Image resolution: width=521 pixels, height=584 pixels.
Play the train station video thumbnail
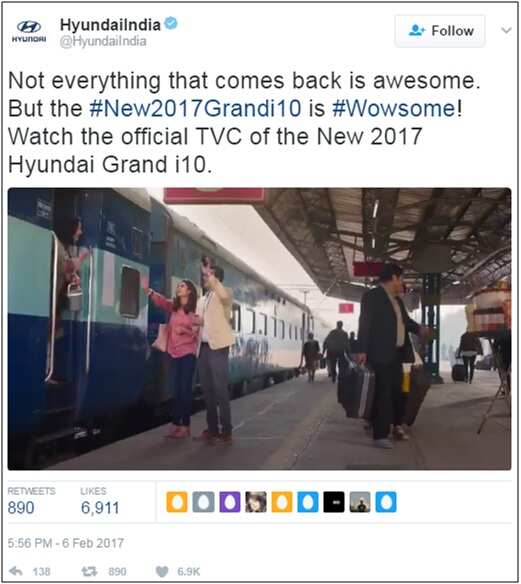point(259,329)
